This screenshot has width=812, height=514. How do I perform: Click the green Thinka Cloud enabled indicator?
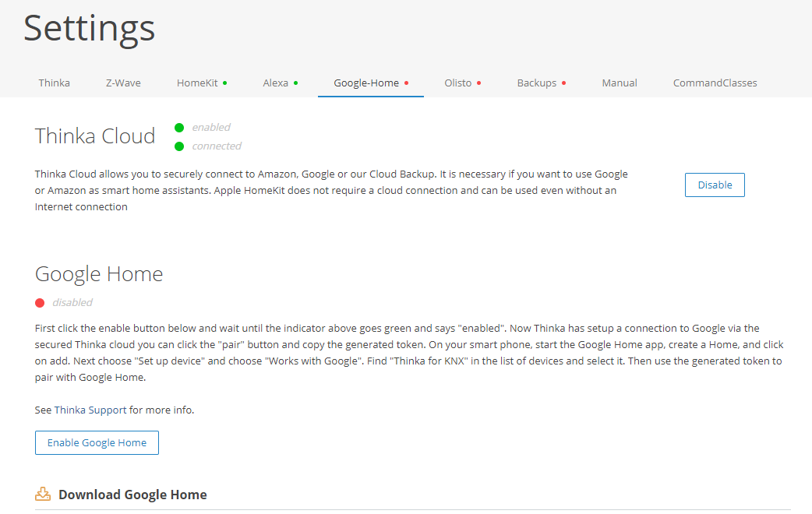click(x=179, y=128)
